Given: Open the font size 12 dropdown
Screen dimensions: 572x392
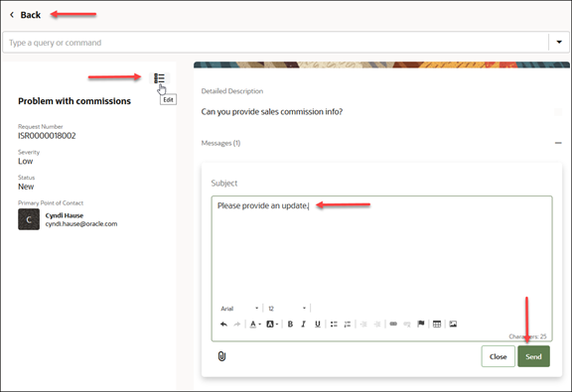Looking at the screenshot, I should click(x=287, y=309).
